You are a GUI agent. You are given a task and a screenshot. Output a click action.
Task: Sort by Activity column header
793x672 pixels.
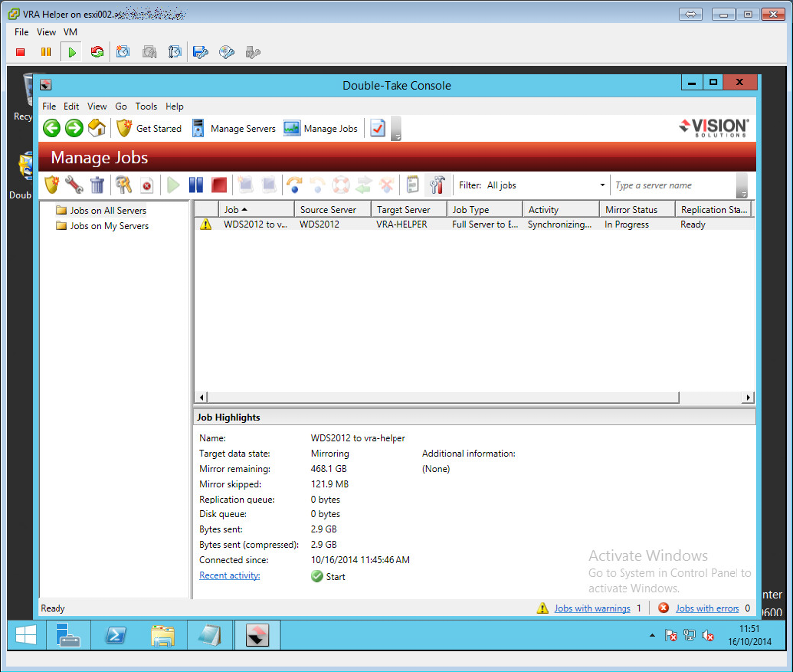click(561, 209)
